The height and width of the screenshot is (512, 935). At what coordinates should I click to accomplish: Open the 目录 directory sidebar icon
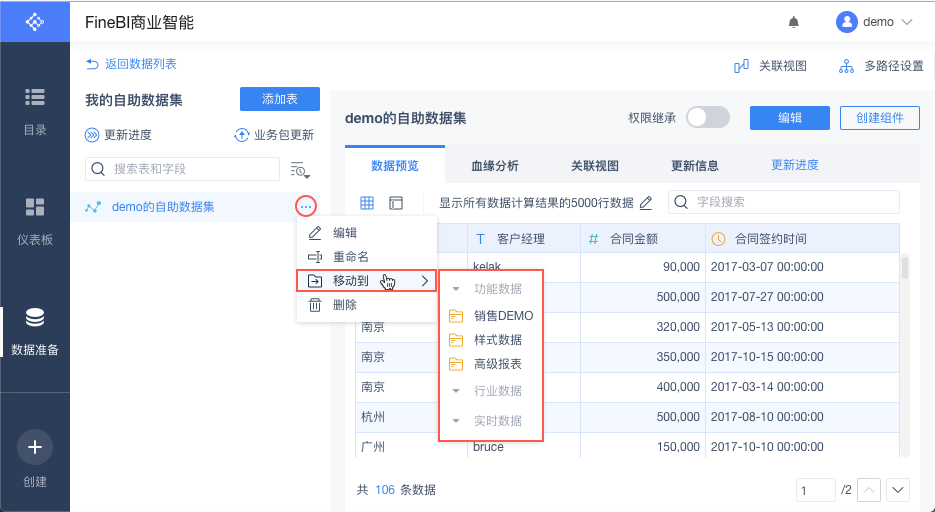tap(35, 97)
